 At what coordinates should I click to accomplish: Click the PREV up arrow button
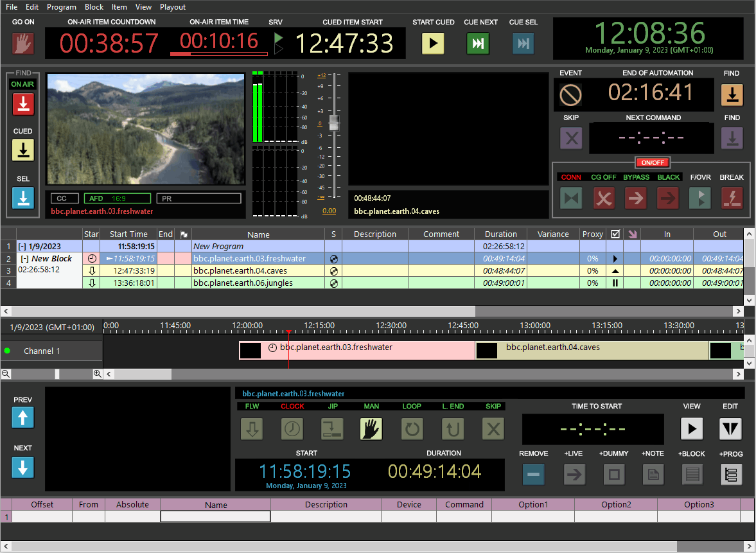[23, 419]
